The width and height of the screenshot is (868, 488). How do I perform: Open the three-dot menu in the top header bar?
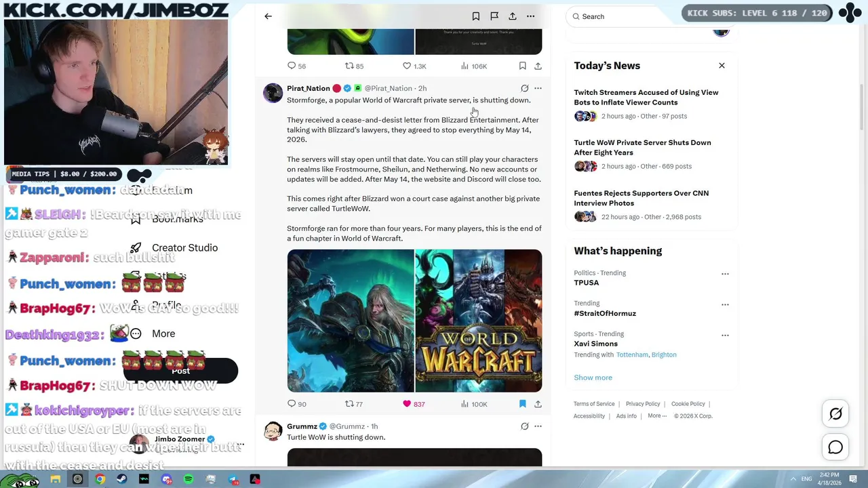(x=531, y=16)
